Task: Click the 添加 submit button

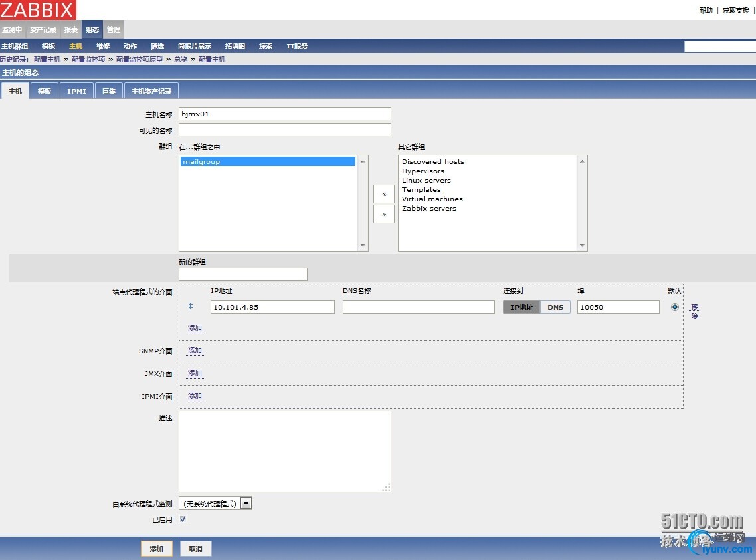Action: coord(156,549)
